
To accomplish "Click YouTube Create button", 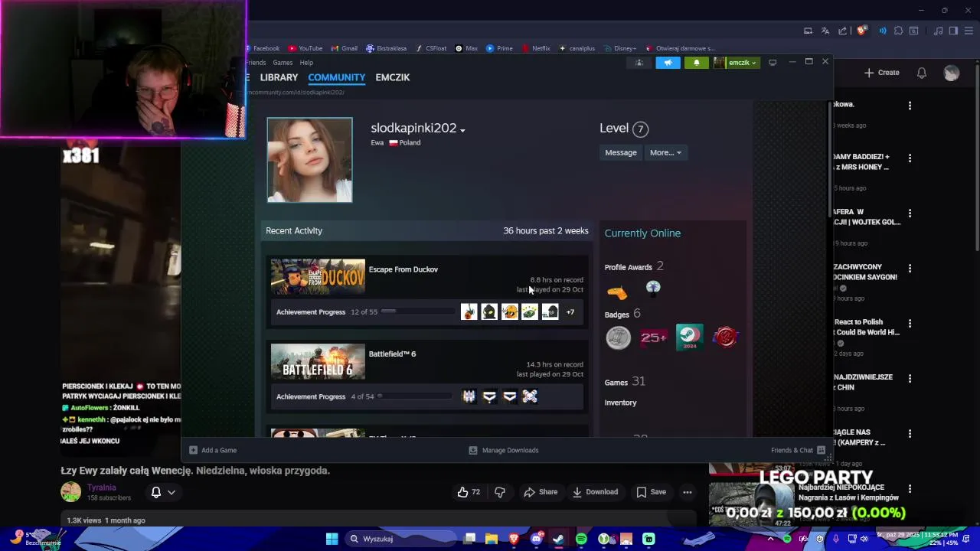I will tap(881, 73).
